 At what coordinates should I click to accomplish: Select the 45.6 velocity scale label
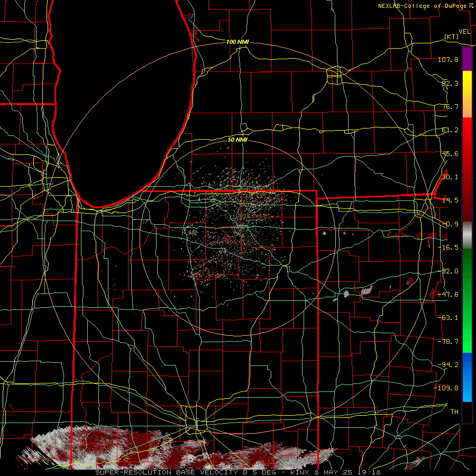450,153
